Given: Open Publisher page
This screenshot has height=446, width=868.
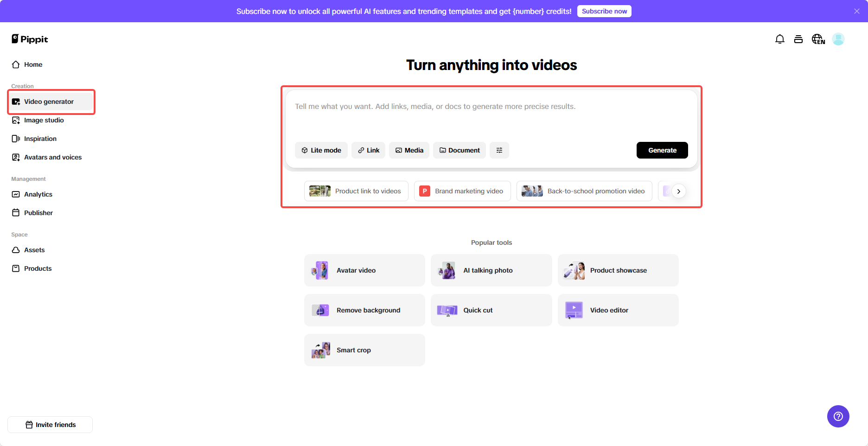Looking at the screenshot, I should [50, 213].
